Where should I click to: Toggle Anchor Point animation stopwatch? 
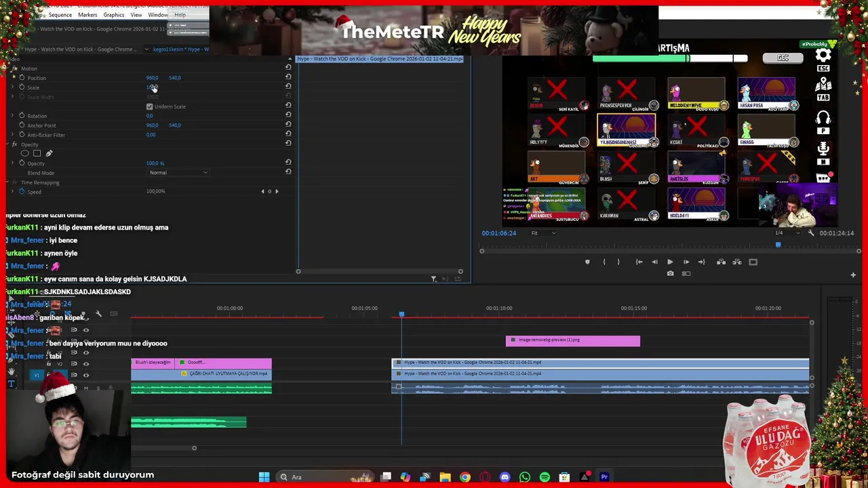[x=22, y=125]
